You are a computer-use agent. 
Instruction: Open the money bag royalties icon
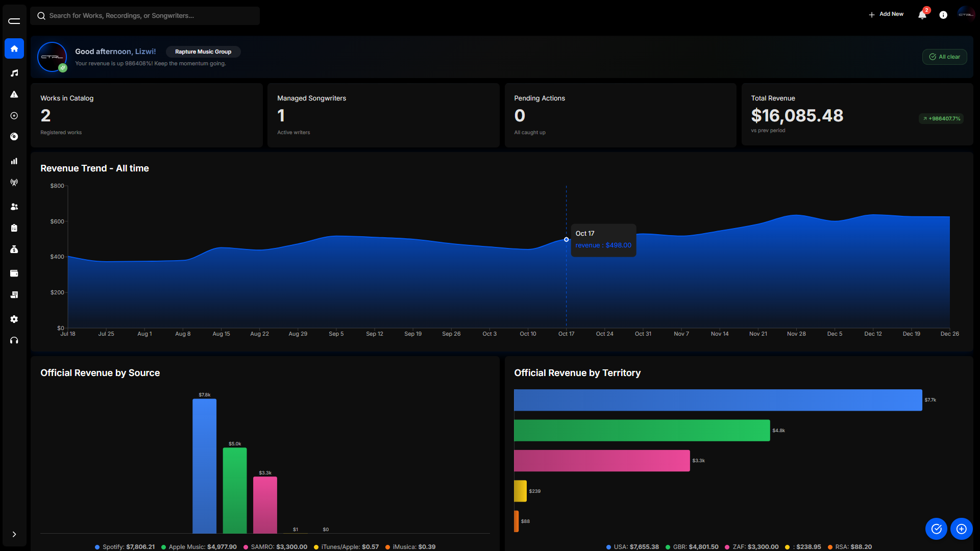click(14, 249)
